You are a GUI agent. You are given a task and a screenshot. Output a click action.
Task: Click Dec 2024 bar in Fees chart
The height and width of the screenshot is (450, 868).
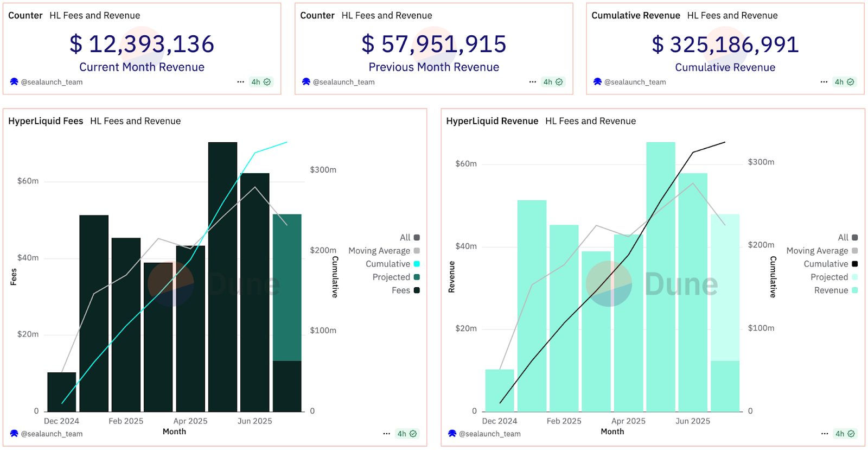point(61,392)
